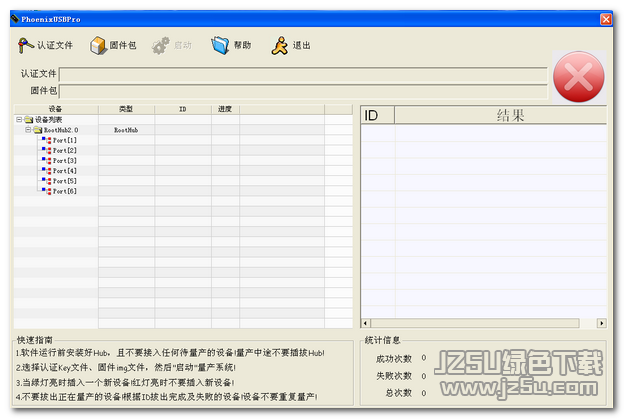
Task: Click quick guide line 4 about 重复量产
Action: pyautogui.click(x=166, y=397)
